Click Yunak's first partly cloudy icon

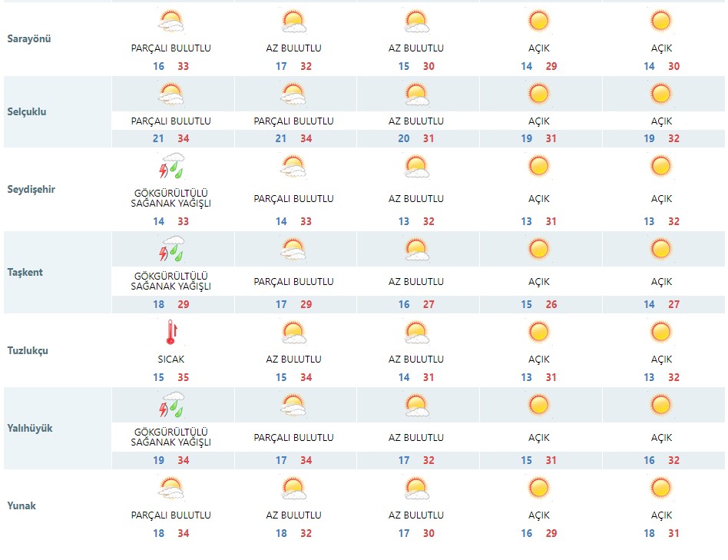click(171, 488)
